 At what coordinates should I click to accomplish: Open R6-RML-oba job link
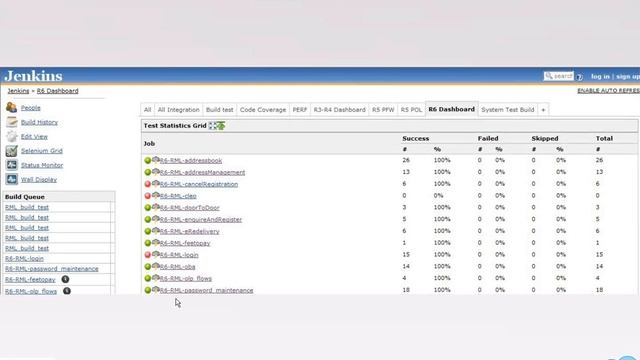178,267
